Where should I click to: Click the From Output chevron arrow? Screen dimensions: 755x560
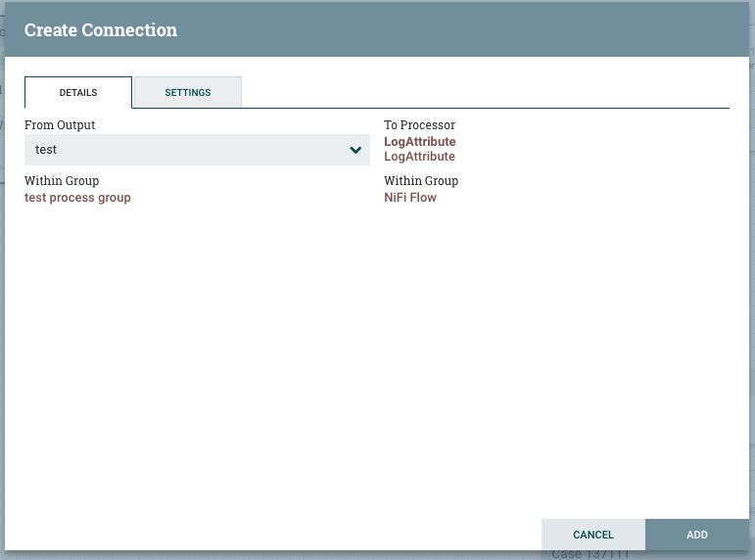coord(355,150)
